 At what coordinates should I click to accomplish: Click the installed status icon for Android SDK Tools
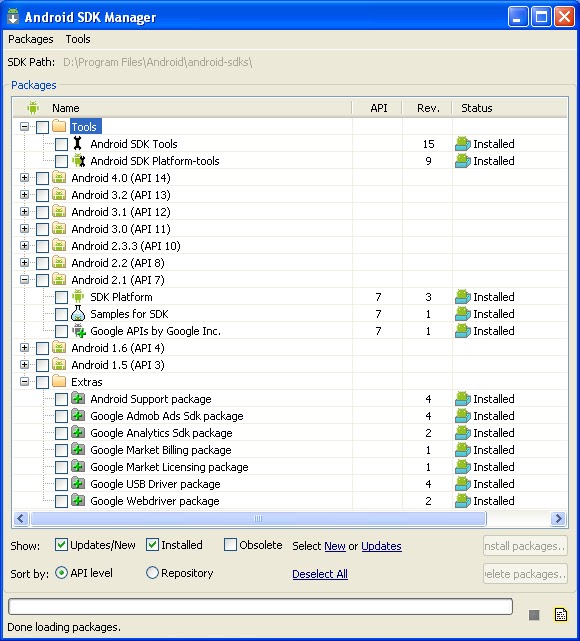point(463,144)
